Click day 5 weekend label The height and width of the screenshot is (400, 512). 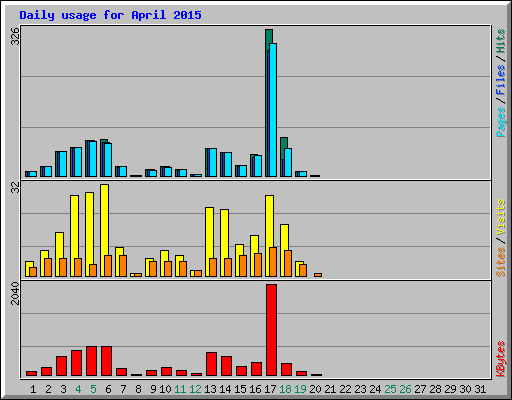pos(93,389)
